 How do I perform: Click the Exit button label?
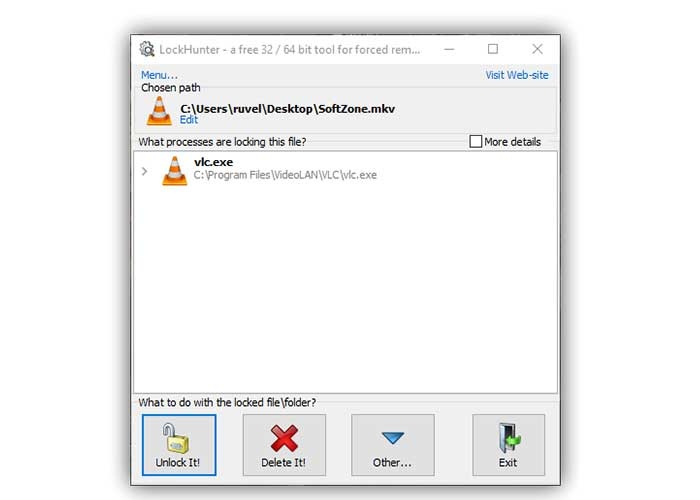point(508,462)
